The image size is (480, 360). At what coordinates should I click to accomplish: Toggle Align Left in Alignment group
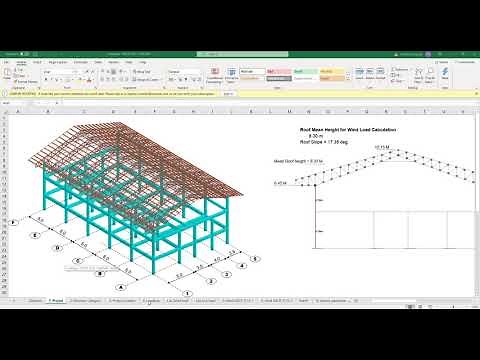click(x=103, y=80)
